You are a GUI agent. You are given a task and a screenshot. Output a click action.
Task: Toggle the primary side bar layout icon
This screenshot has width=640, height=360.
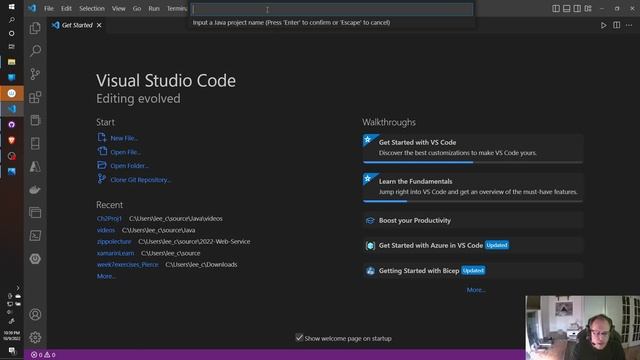(556, 8)
